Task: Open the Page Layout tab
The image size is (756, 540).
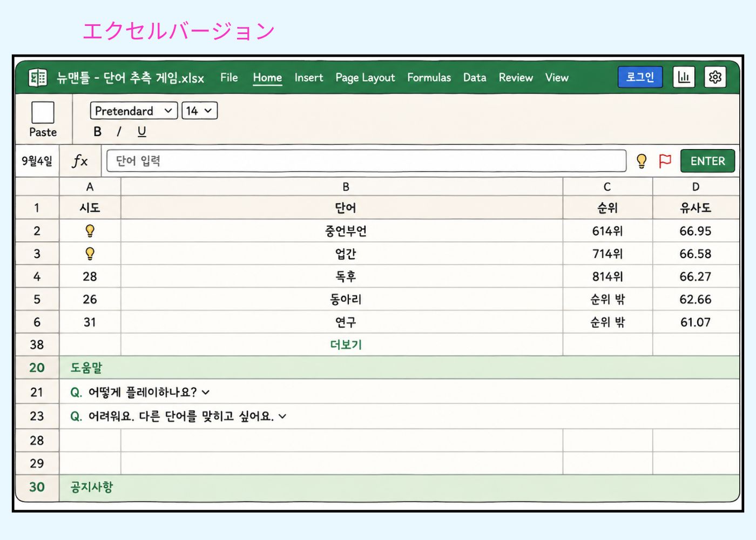Action: coord(365,78)
